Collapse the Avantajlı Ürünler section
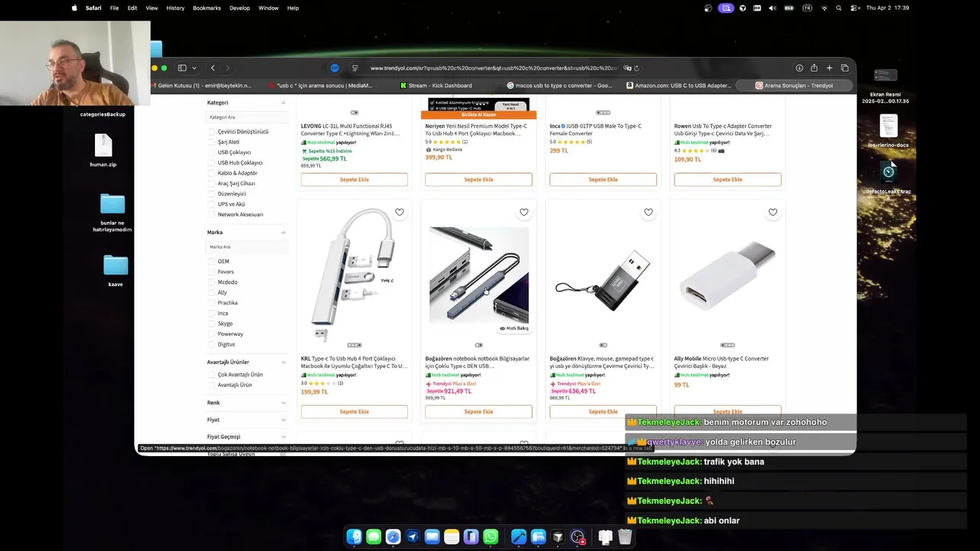Image resolution: width=980 pixels, height=551 pixels. [283, 362]
